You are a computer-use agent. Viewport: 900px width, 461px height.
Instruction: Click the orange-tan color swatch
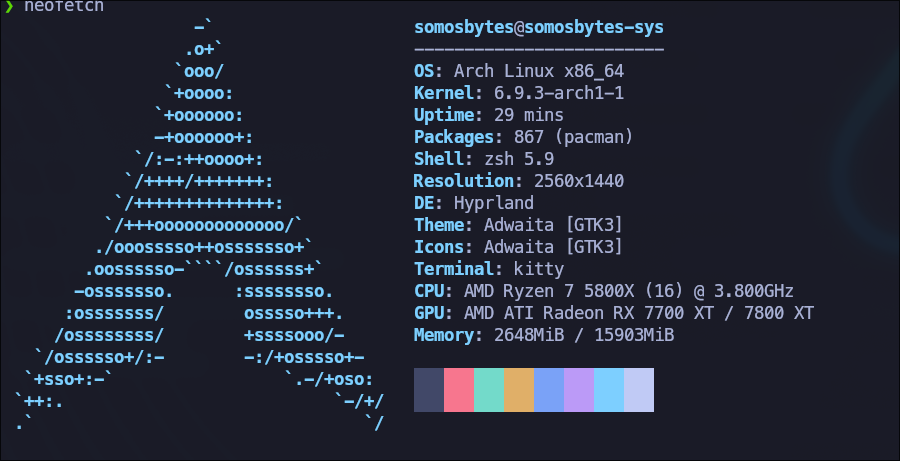pyautogui.click(x=519, y=390)
